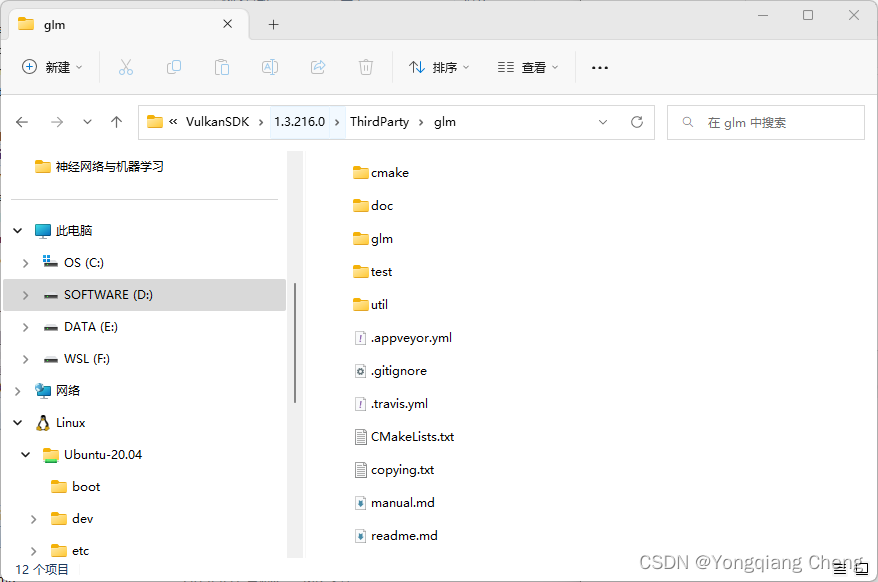
Task: Expand the SOFTWARE (D:) drive node
Action: tap(26, 295)
